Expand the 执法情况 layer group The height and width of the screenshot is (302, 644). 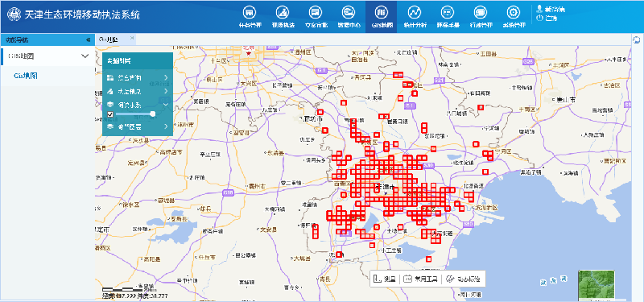tap(137, 91)
